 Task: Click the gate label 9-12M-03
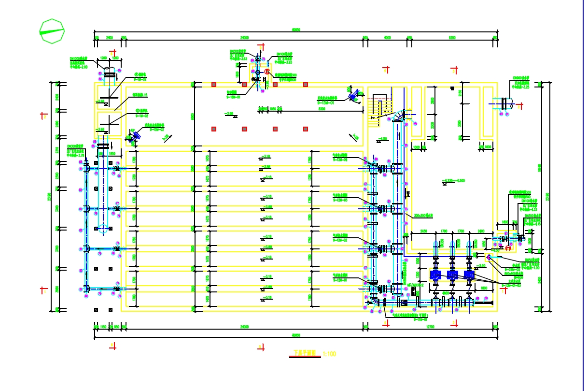pos(340,200)
